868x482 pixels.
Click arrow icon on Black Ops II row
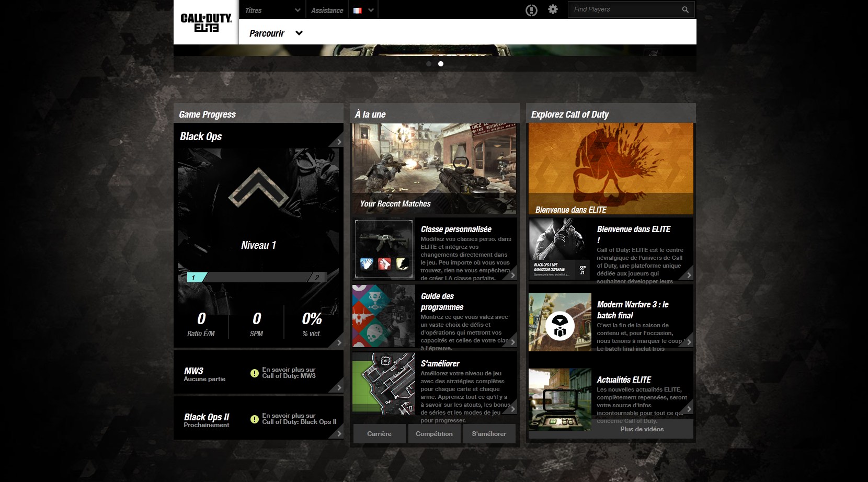point(339,433)
